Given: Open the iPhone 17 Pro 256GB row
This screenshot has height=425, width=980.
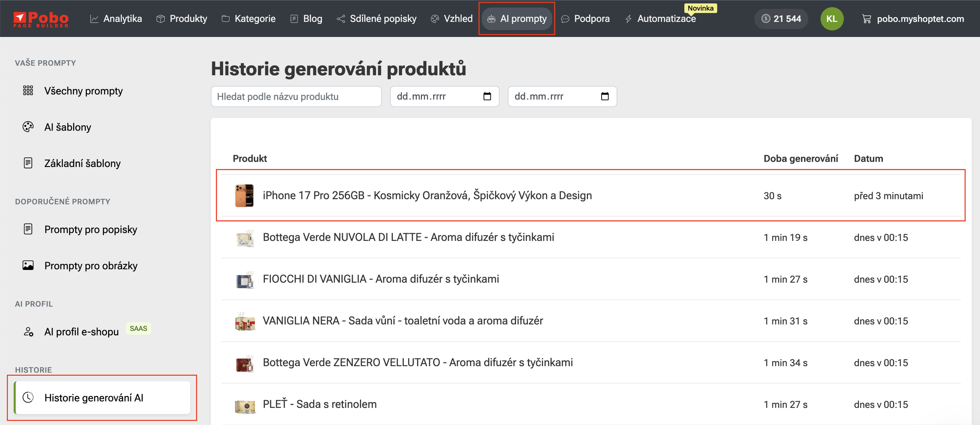Looking at the screenshot, I should [x=591, y=196].
